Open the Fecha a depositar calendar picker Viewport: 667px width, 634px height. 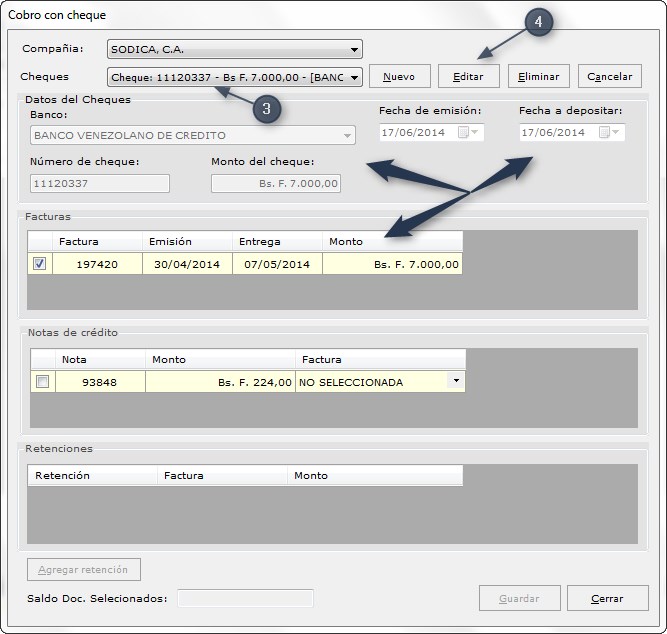(609, 132)
